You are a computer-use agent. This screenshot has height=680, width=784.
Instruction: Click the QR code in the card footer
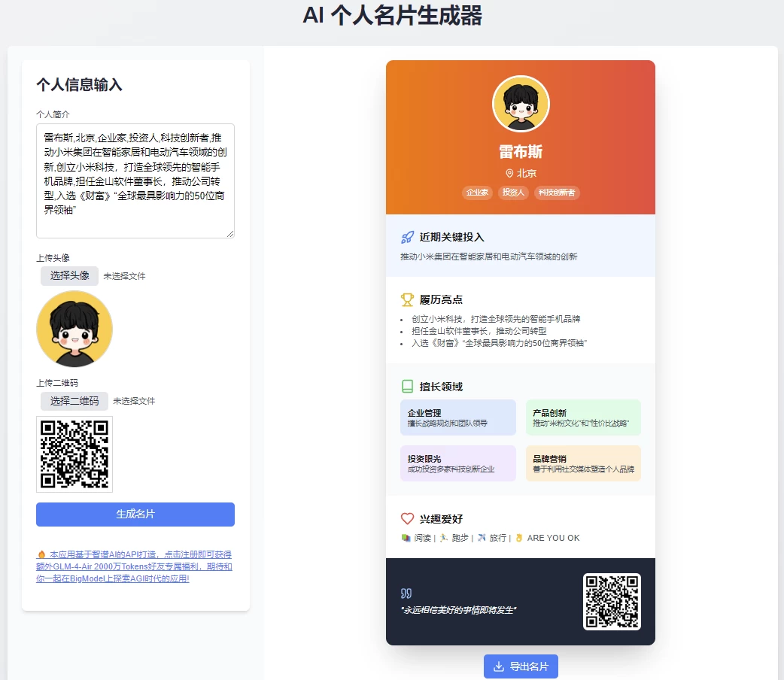pyautogui.click(x=611, y=601)
